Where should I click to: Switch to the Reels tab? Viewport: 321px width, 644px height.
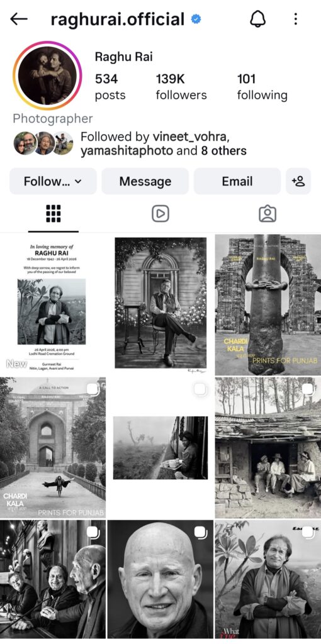(160, 214)
